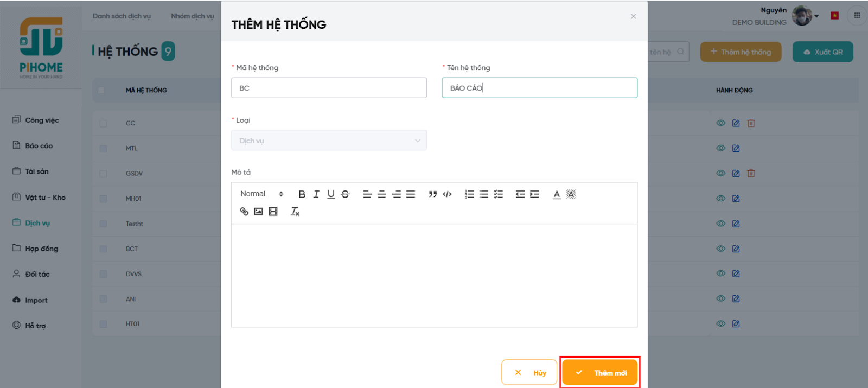This screenshot has height=388, width=868.
Task: Click the blockquote icon in the editor
Action: pos(432,194)
